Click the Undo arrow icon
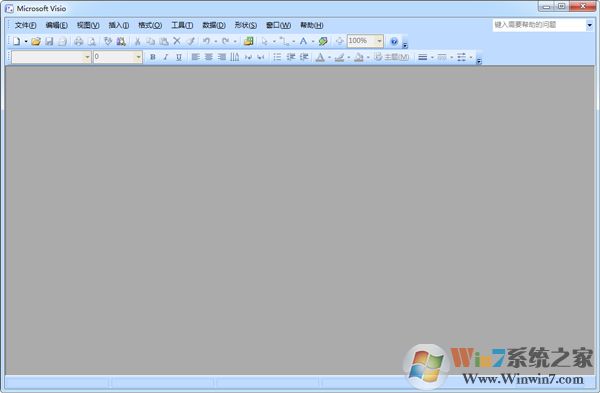 (x=207, y=41)
